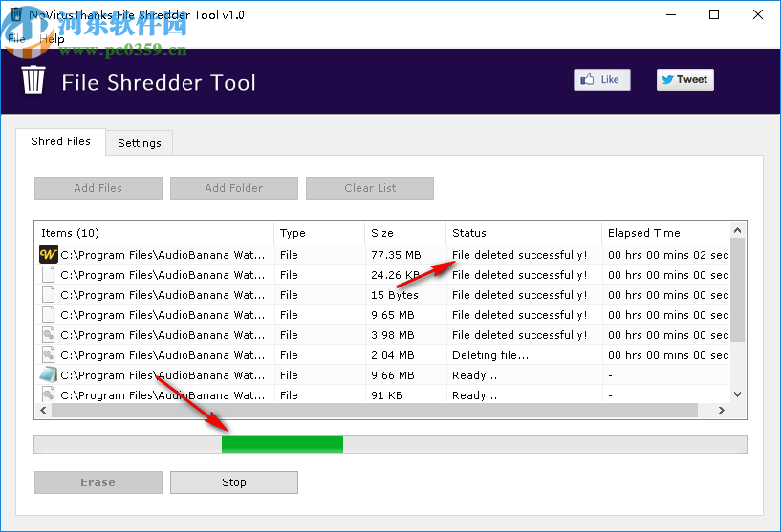Sort by the Type column header
The width and height of the screenshot is (781, 532).
click(x=319, y=233)
